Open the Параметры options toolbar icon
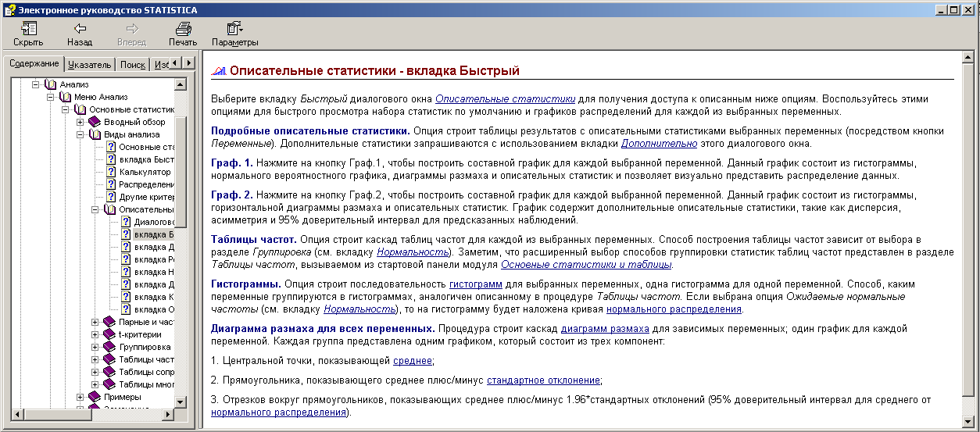Image resolution: width=980 pixels, height=432 pixels. [234, 29]
